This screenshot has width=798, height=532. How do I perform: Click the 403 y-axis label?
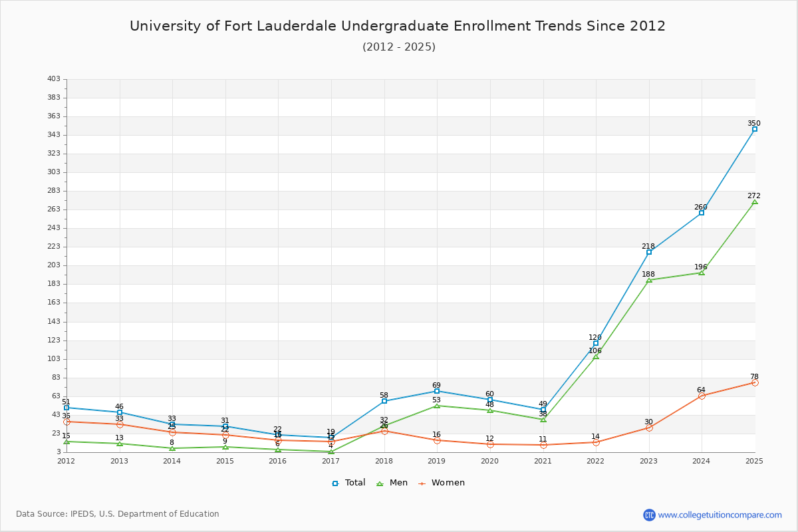(x=53, y=79)
